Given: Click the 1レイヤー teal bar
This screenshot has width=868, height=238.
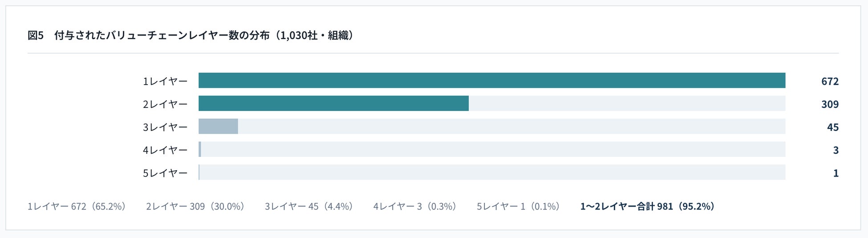Looking at the screenshot, I should pos(492,80).
